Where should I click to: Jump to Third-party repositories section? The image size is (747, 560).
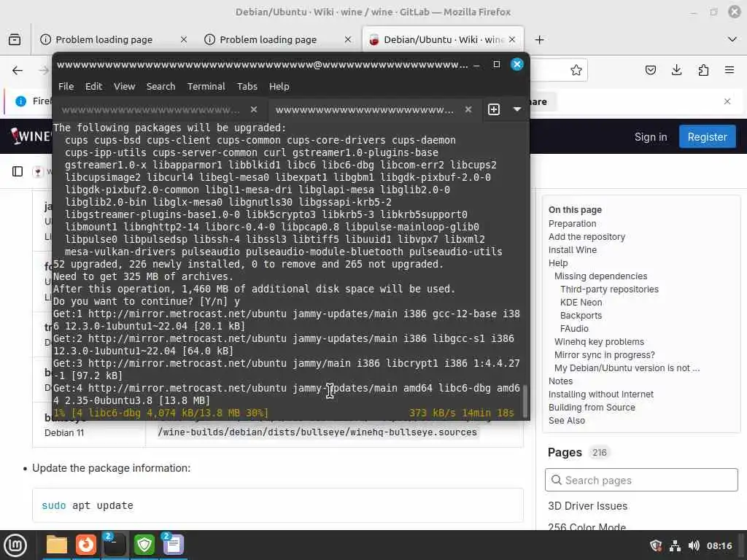tap(609, 289)
